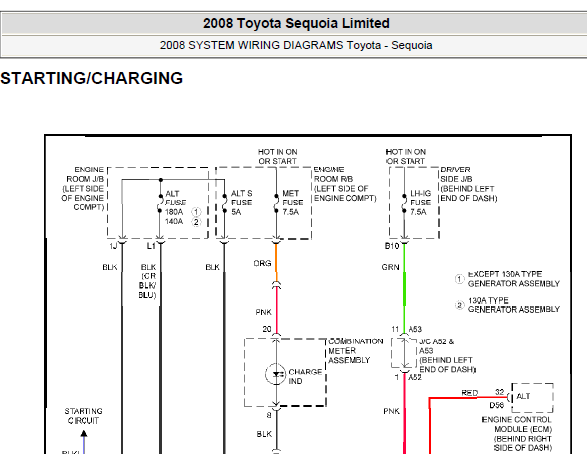Click PNK label above combination meter
The image size is (587, 454).
click(x=264, y=312)
